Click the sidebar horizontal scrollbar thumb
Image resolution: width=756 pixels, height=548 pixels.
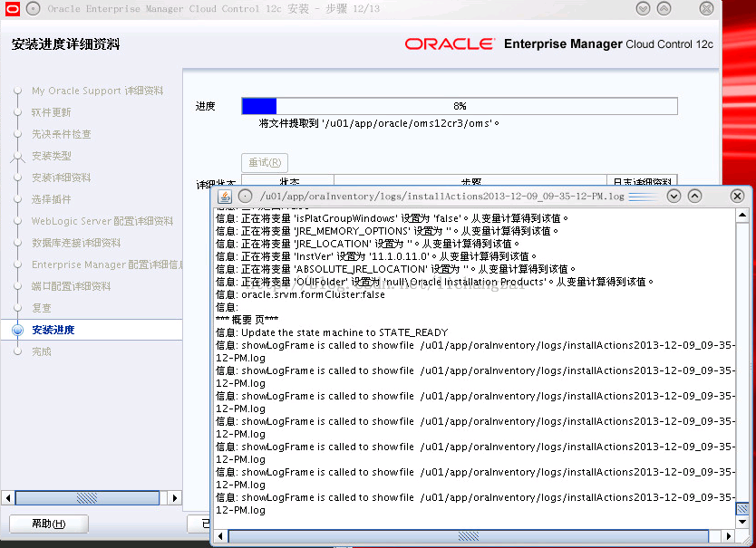pyautogui.click(x=87, y=497)
